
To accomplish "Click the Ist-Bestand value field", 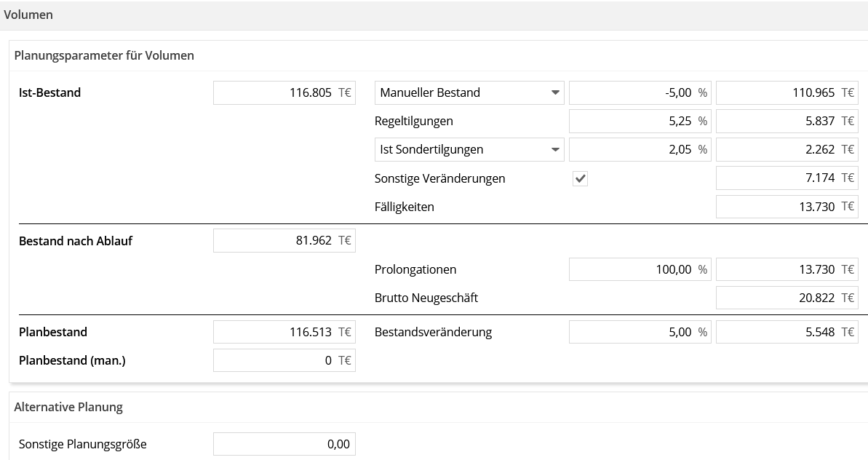I will (284, 93).
